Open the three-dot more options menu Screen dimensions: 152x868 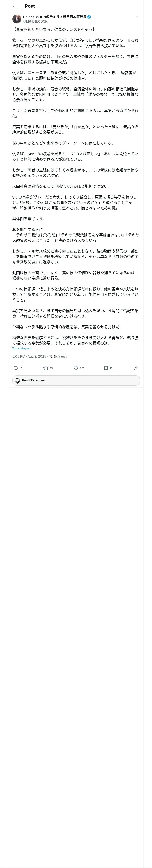[x=138, y=17]
